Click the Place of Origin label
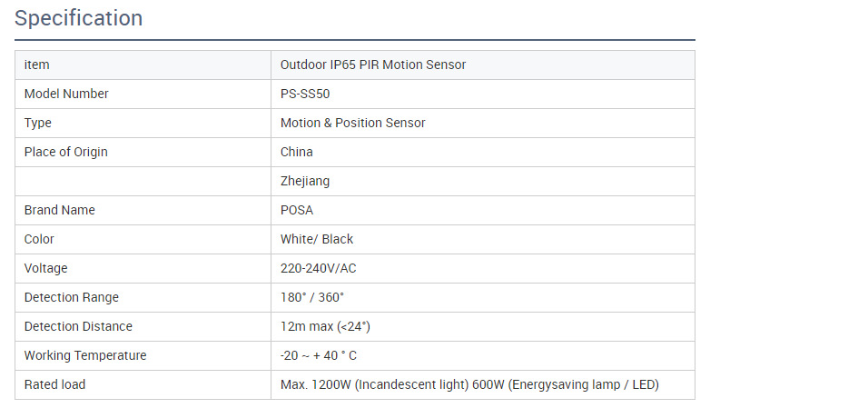 tap(65, 152)
